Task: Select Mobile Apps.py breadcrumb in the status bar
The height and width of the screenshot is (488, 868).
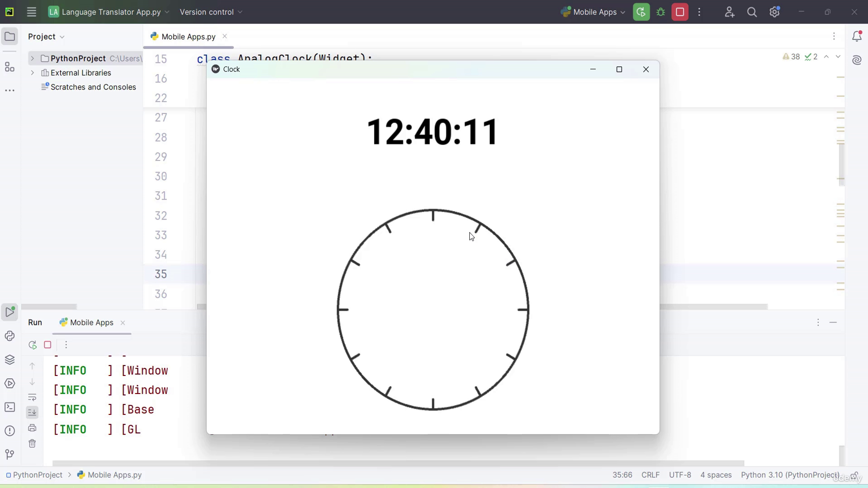Action: click(109, 475)
